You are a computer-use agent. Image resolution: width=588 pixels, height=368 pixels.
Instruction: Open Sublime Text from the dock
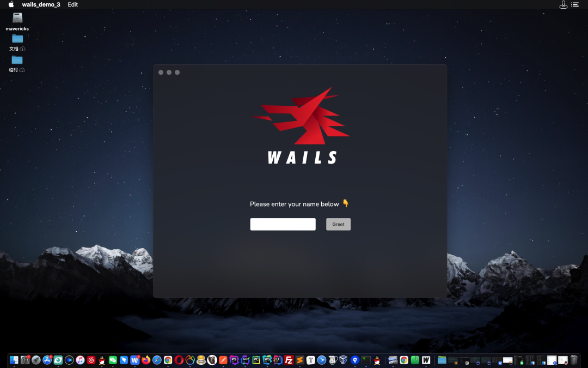(299, 360)
